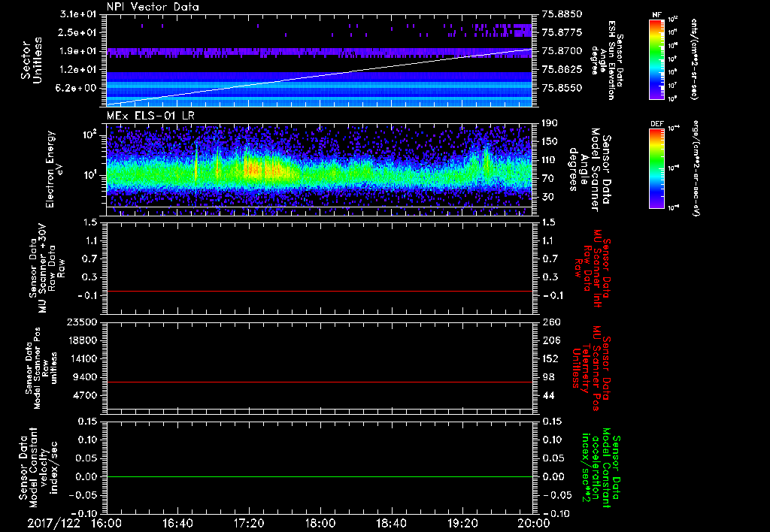Screen dimensions: 770x532
Task: Click the 'Electron Energy eV' axis title
Action: coord(56,169)
